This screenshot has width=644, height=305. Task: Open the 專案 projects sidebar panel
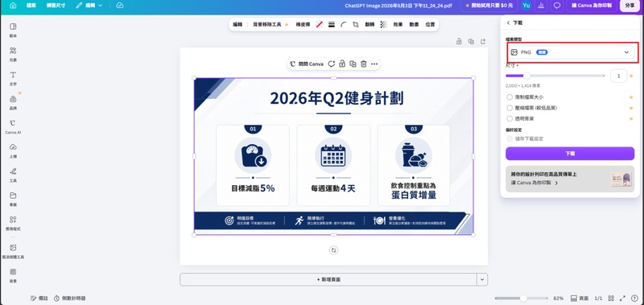13,199
